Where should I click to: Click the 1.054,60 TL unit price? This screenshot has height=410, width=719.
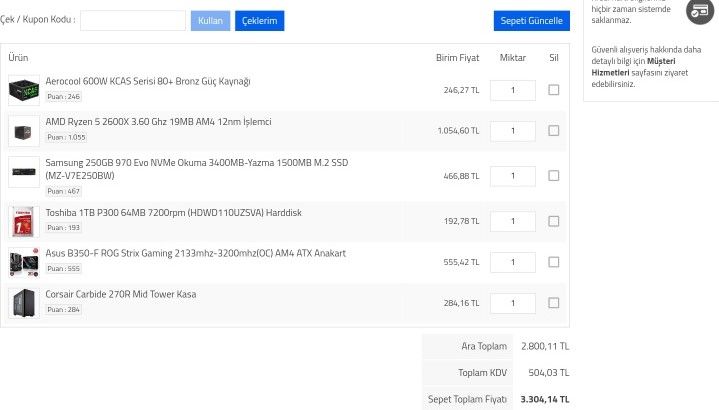458,131
